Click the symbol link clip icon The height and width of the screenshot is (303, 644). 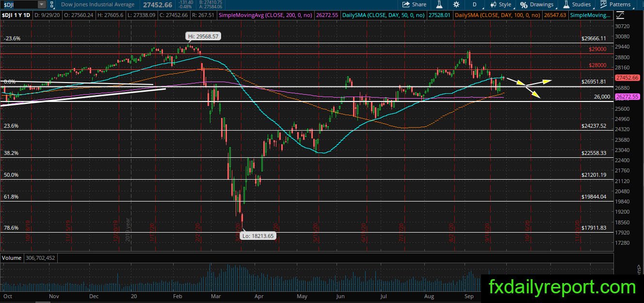click(x=52, y=5)
